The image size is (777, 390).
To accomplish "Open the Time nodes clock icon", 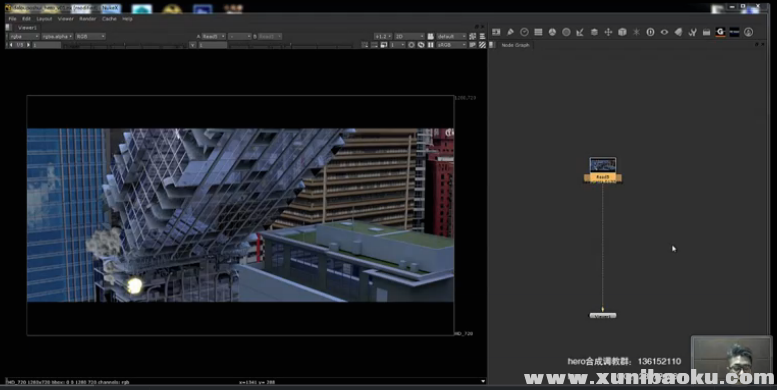I will coord(524,32).
